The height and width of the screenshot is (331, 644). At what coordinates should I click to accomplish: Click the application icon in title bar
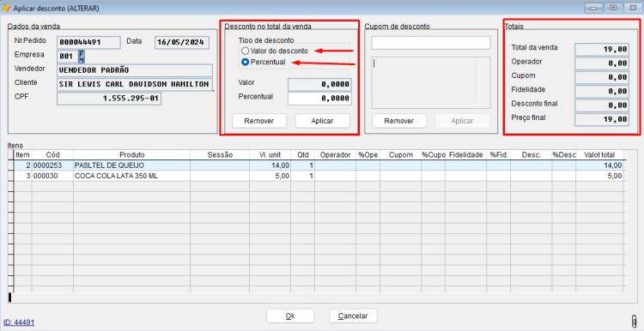coord(7,8)
